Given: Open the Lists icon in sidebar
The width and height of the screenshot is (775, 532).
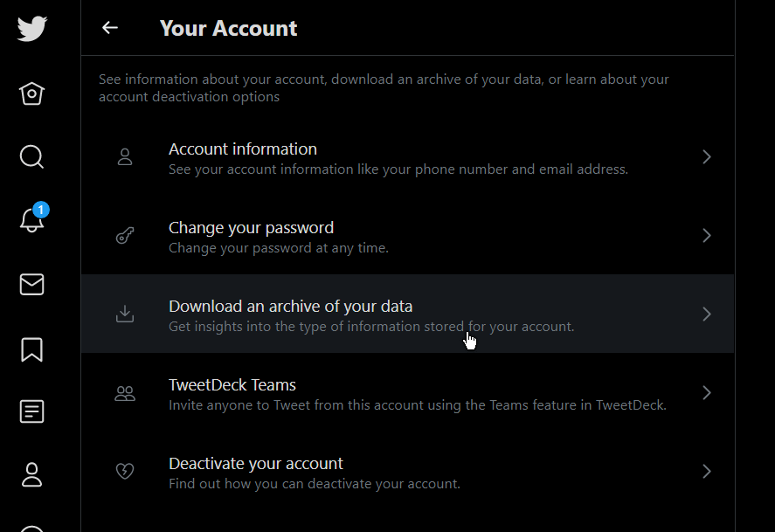Looking at the screenshot, I should (x=31, y=411).
